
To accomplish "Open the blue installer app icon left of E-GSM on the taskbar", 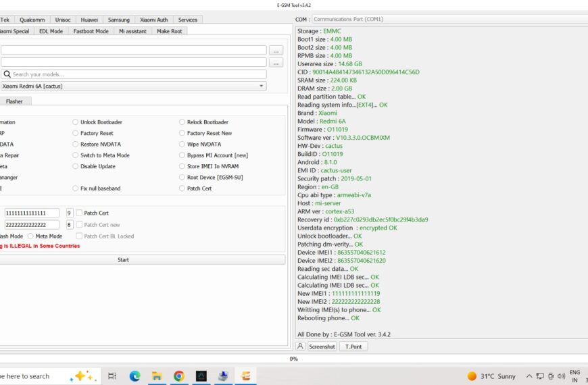I will tap(224, 376).
